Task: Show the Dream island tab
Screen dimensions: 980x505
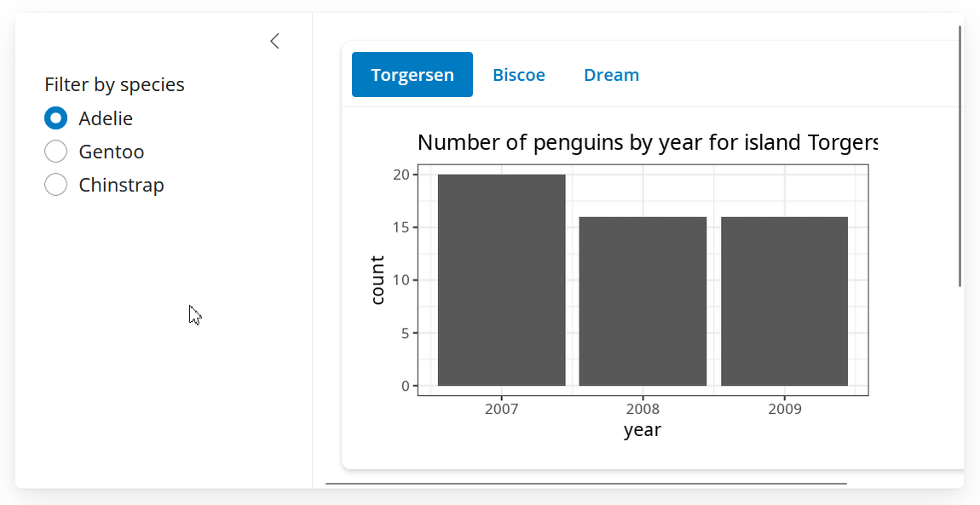Action: 611,75
